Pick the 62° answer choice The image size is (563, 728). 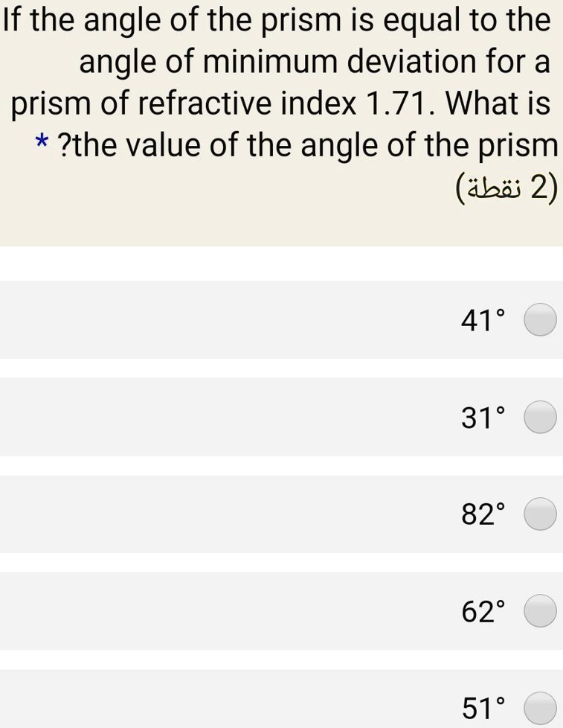coord(540,611)
